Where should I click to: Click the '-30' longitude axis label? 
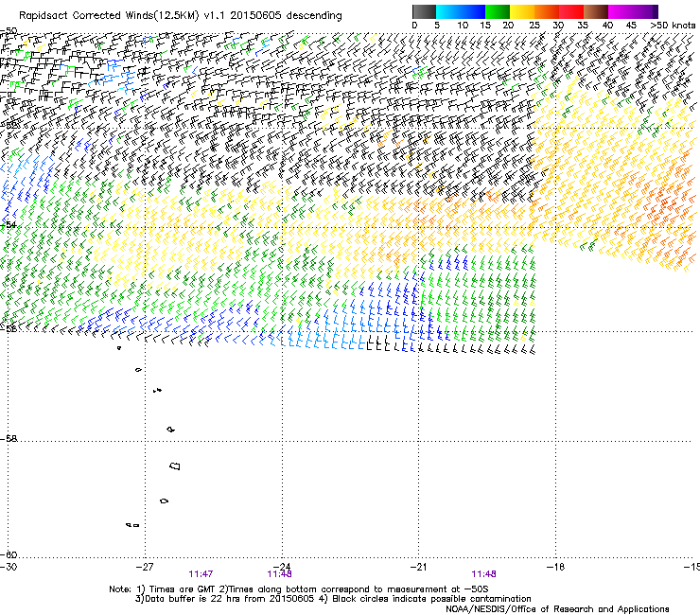pos(9,567)
